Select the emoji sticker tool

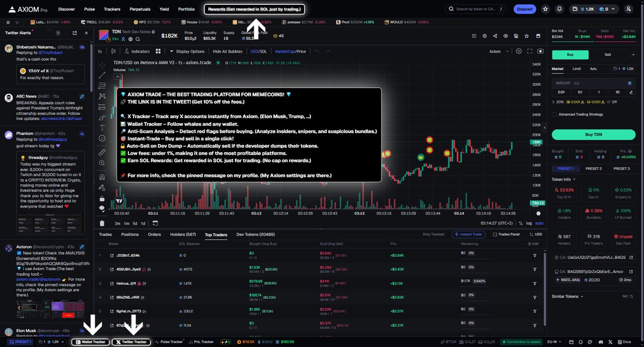pyautogui.click(x=102, y=138)
